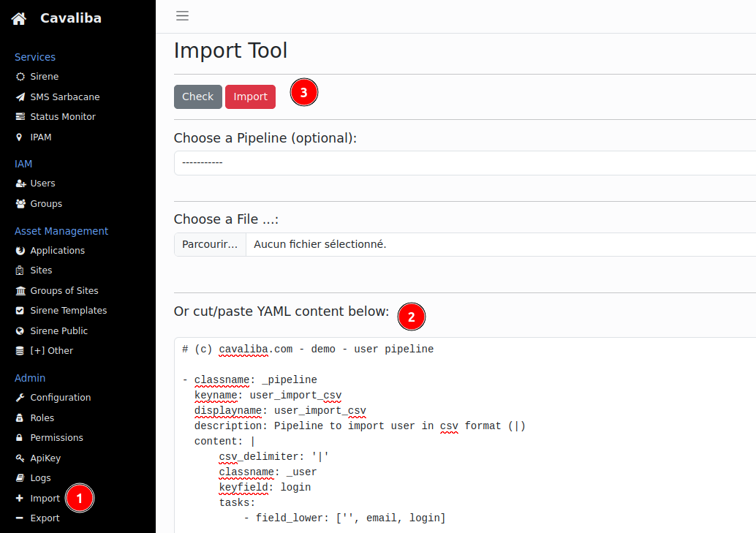This screenshot has width=756, height=533.
Task: Click Parcourir to choose a file
Action: [210, 243]
